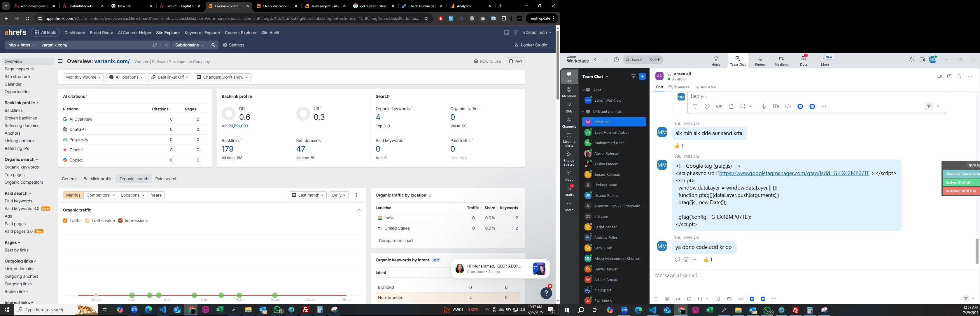Open Zoom notifications bell
The width and height of the screenshot is (980, 316).
click(911, 60)
